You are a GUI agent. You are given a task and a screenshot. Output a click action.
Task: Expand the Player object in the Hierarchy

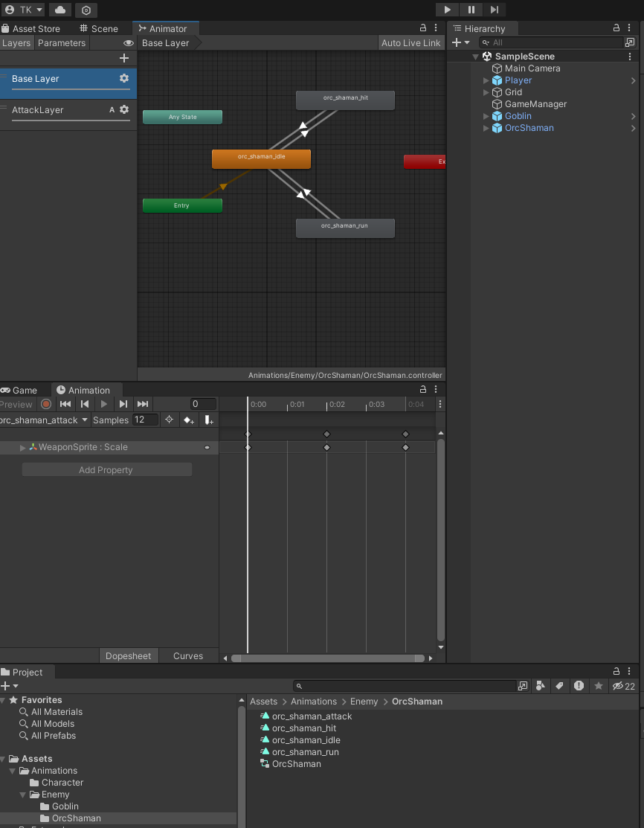(x=484, y=80)
